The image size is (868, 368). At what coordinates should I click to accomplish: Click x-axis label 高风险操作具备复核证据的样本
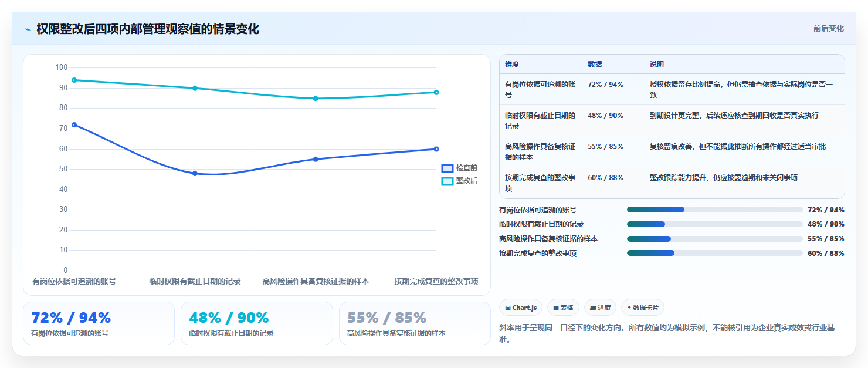click(316, 282)
